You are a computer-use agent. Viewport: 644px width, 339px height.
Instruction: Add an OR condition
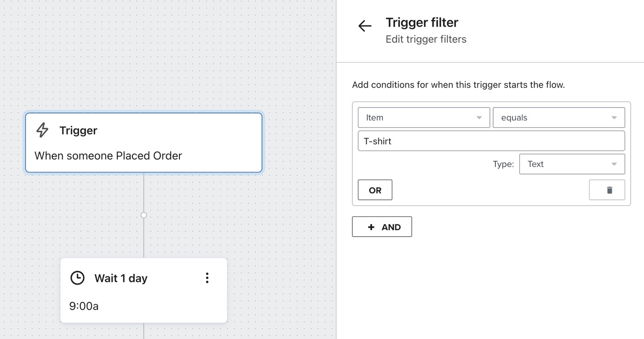click(x=375, y=190)
